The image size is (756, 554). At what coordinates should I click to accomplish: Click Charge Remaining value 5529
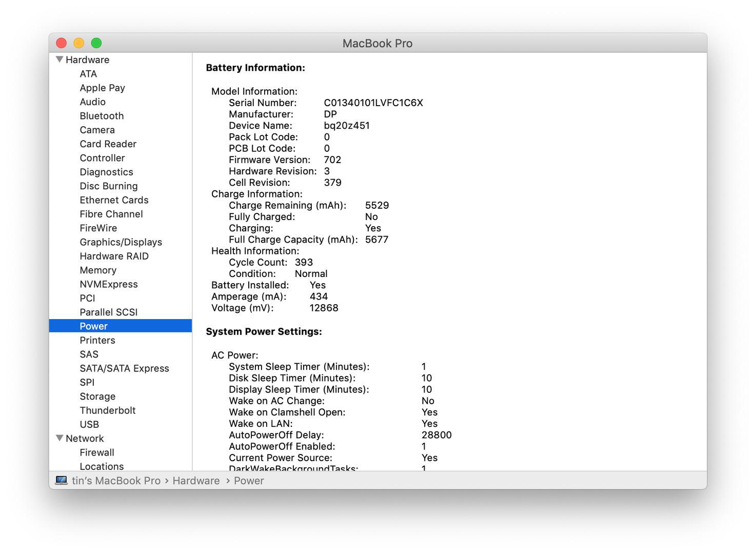coord(377,205)
